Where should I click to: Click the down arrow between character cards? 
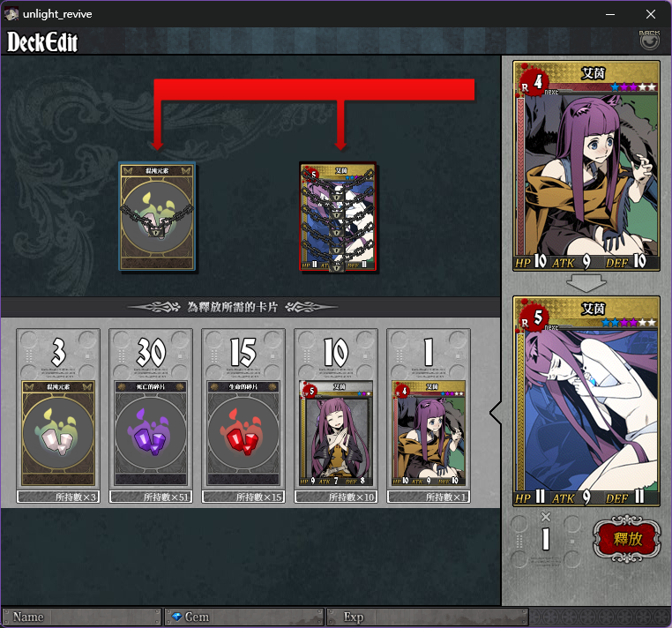tap(586, 283)
